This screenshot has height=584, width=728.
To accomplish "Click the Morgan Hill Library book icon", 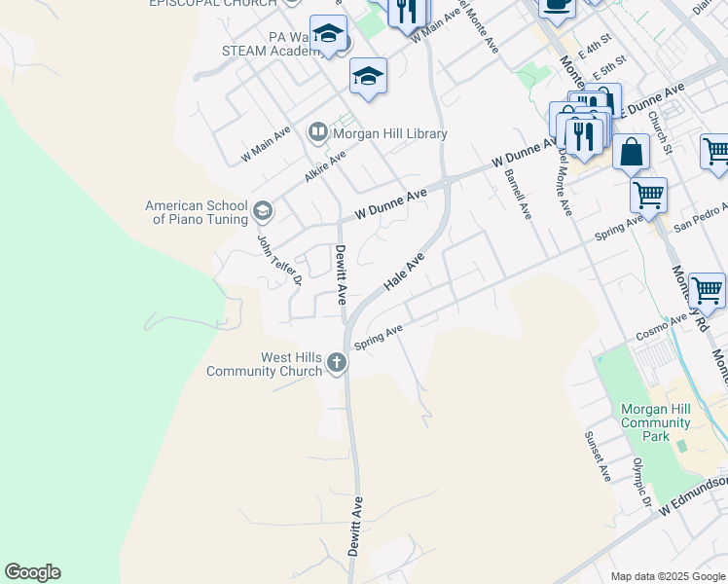I will pyautogui.click(x=318, y=132).
